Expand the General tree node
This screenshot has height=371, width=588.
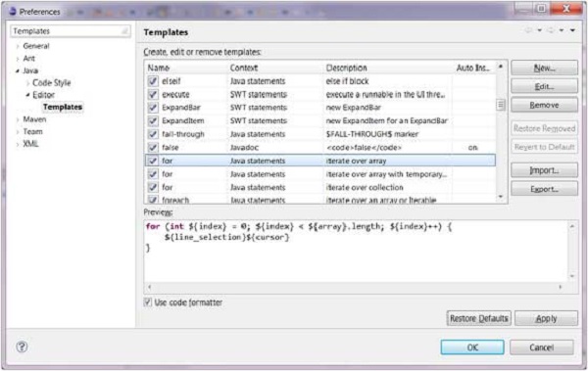click(x=18, y=46)
